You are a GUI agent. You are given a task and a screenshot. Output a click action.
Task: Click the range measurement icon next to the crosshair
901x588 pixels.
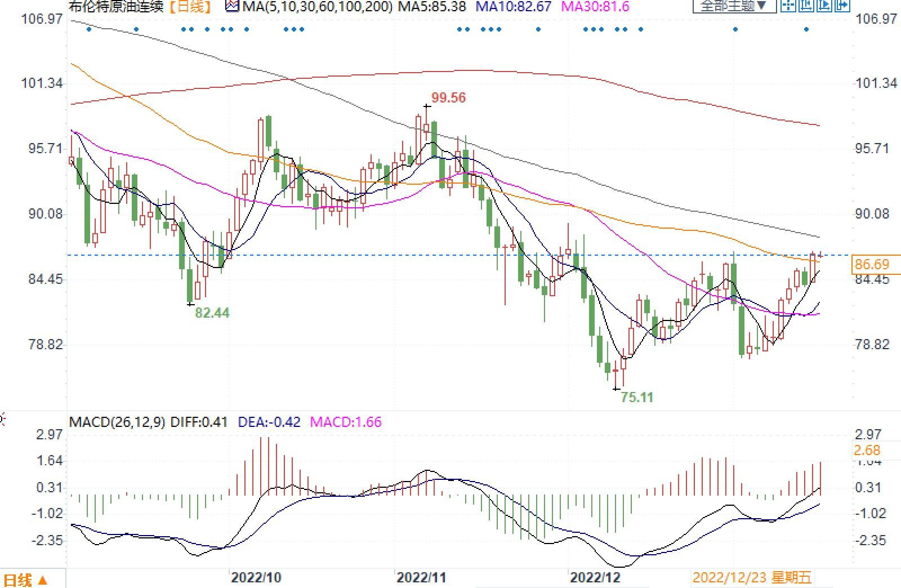tap(806, 6)
